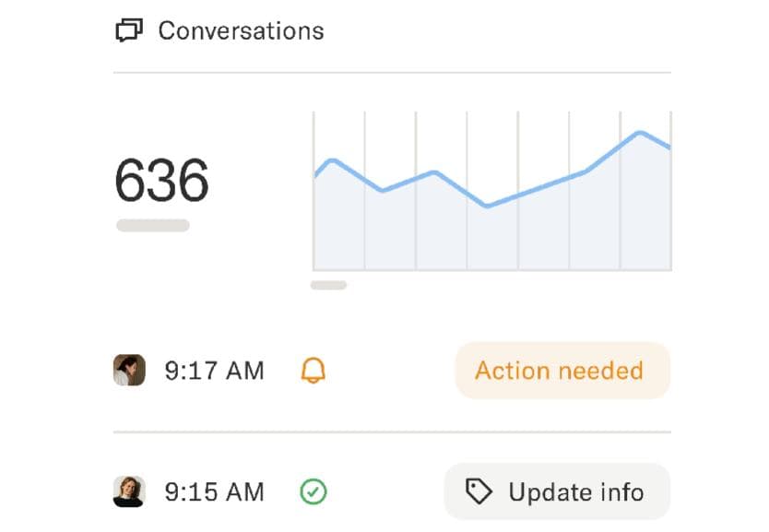Screen dimensions: 769x532
Task: Click the chart's left starting point
Action: (x=315, y=176)
